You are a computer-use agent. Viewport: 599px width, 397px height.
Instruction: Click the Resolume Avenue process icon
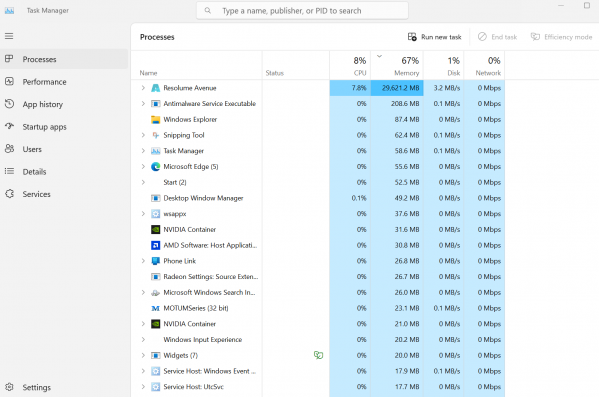[155, 88]
